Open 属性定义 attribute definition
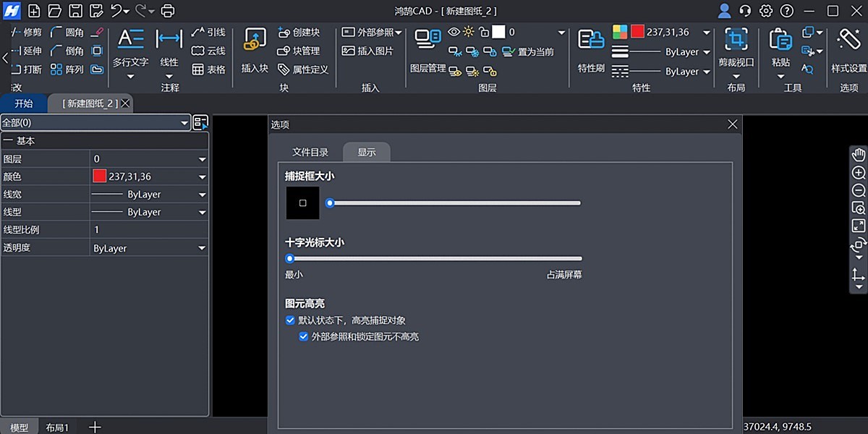This screenshot has height=434, width=868. (298, 69)
